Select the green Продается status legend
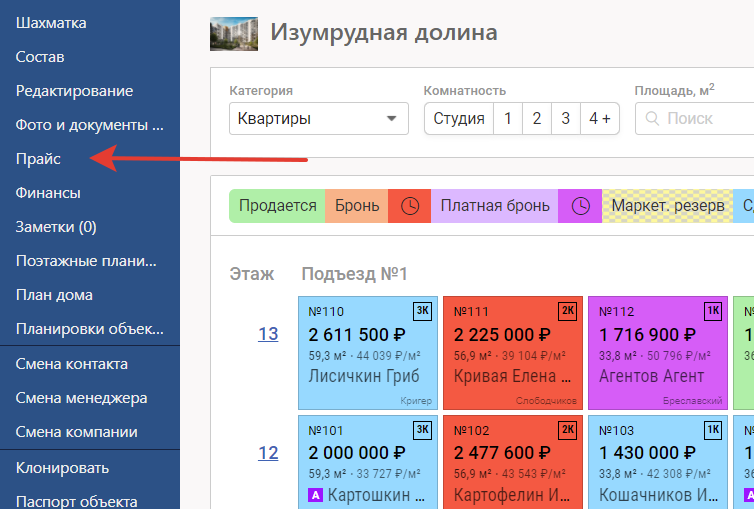 (x=277, y=206)
